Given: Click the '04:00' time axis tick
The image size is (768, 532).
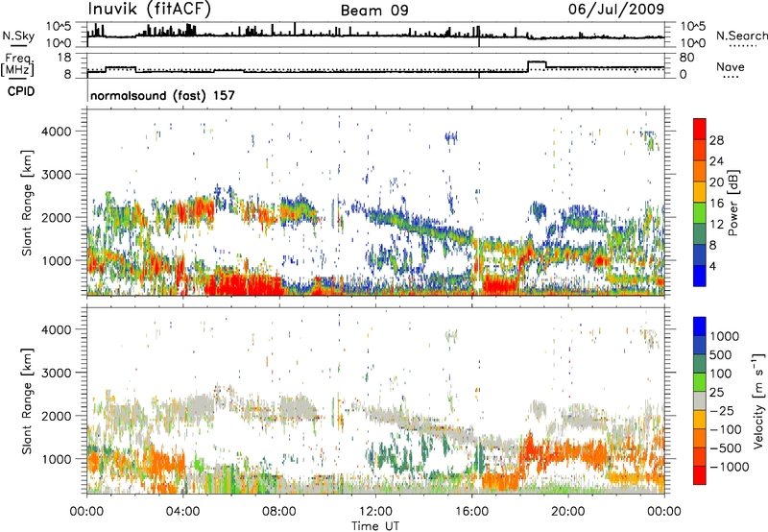Looking at the screenshot, I should click(182, 512).
